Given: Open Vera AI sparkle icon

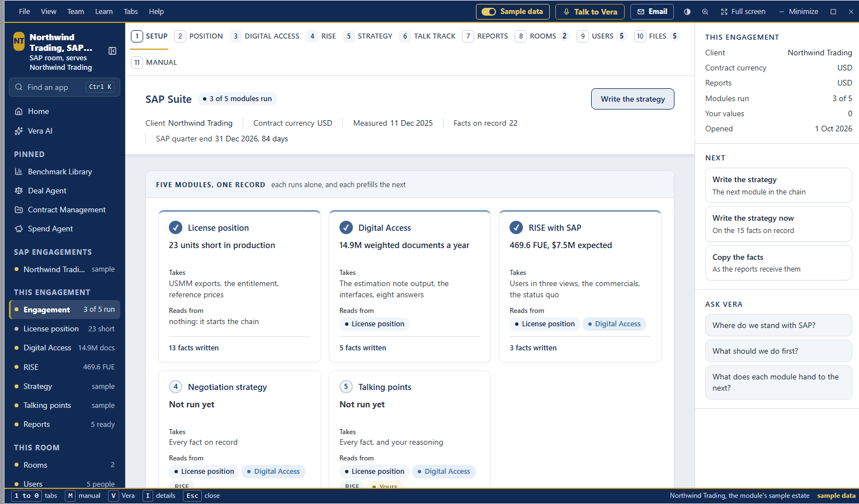Looking at the screenshot, I should [19, 131].
